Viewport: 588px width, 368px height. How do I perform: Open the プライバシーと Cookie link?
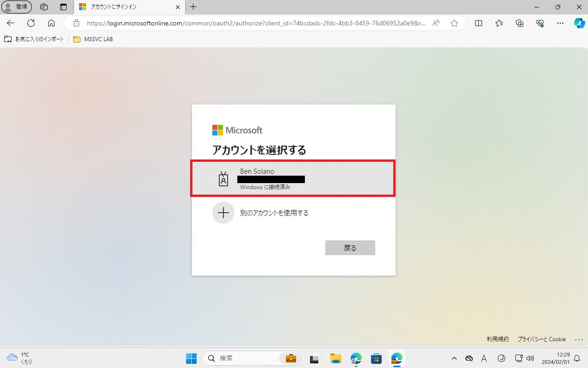point(542,339)
